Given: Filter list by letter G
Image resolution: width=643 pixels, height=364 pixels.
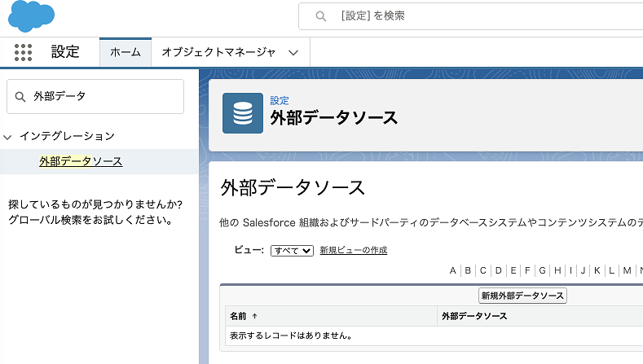Looking at the screenshot, I should (x=542, y=270).
